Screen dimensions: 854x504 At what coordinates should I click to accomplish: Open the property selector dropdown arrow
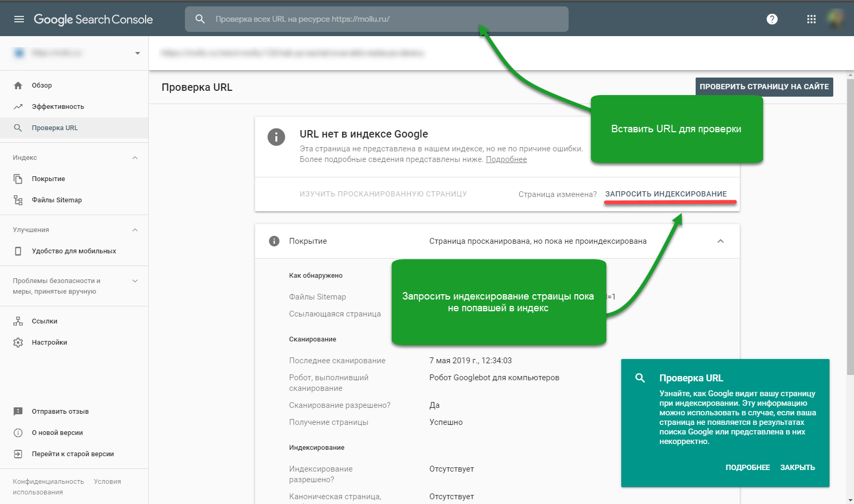click(138, 53)
